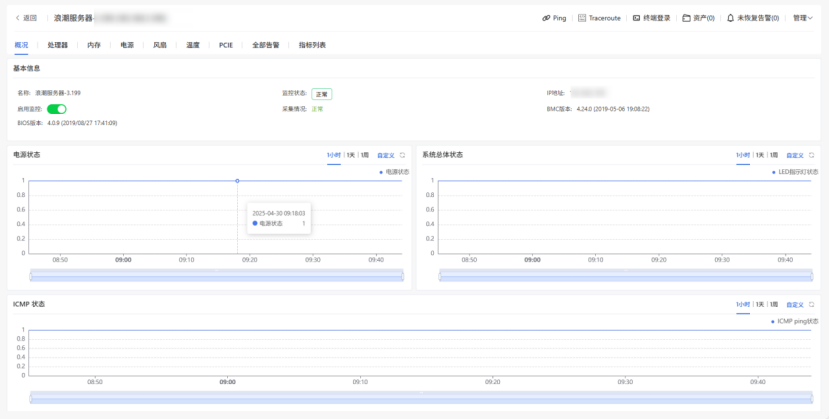
Task: Refresh the 电源状态 chart
Action: click(x=402, y=156)
